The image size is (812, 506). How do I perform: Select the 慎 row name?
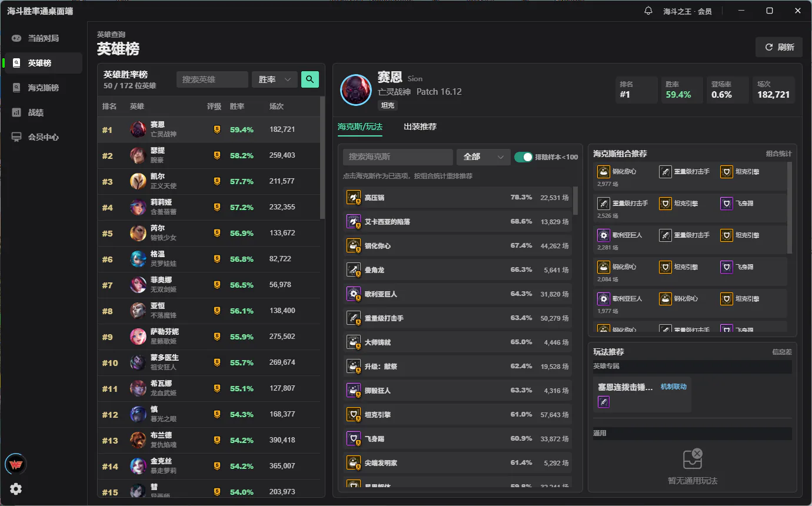(154, 410)
